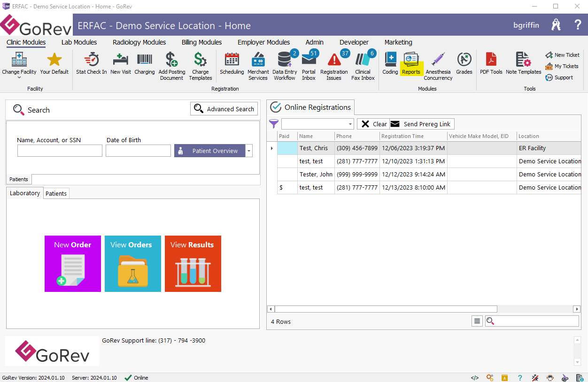
Task: Open the Coding module
Action: coord(390,64)
